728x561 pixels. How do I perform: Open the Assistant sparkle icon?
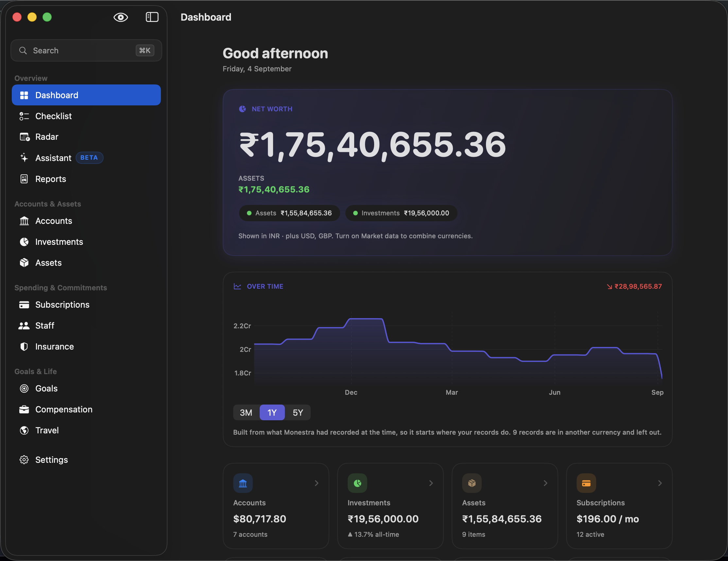coord(24,158)
